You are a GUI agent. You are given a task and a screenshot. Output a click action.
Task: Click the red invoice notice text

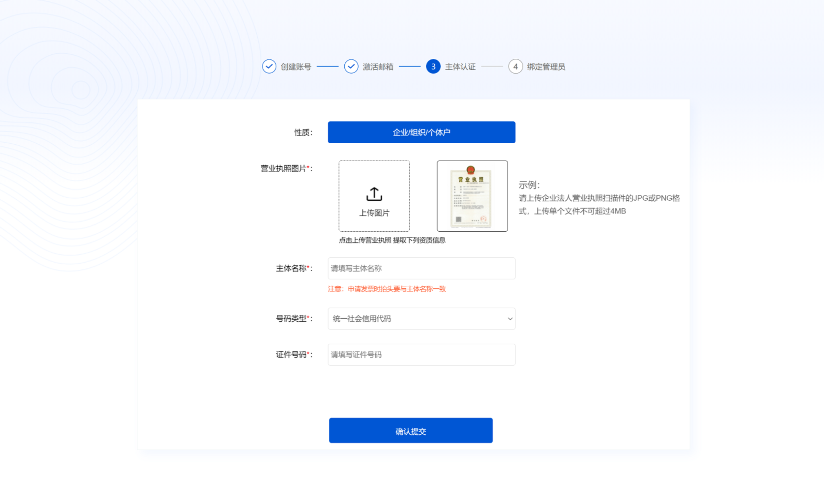pos(387,289)
